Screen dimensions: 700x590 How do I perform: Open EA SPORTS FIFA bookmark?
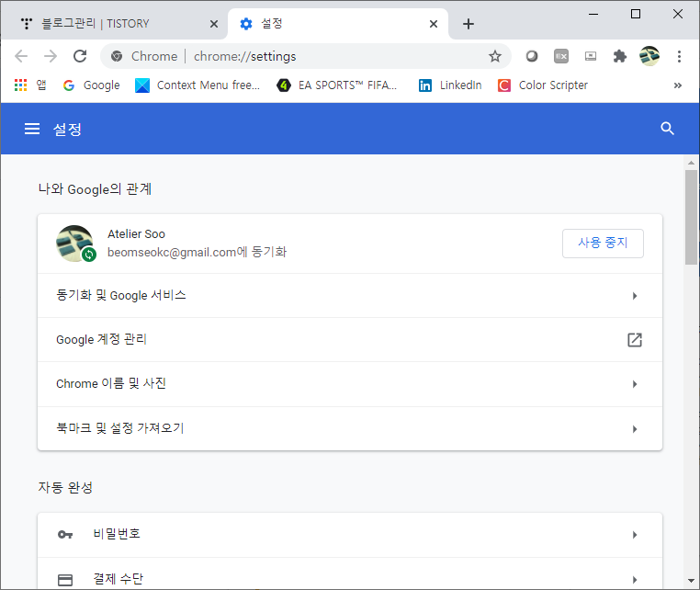pos(336,85)
